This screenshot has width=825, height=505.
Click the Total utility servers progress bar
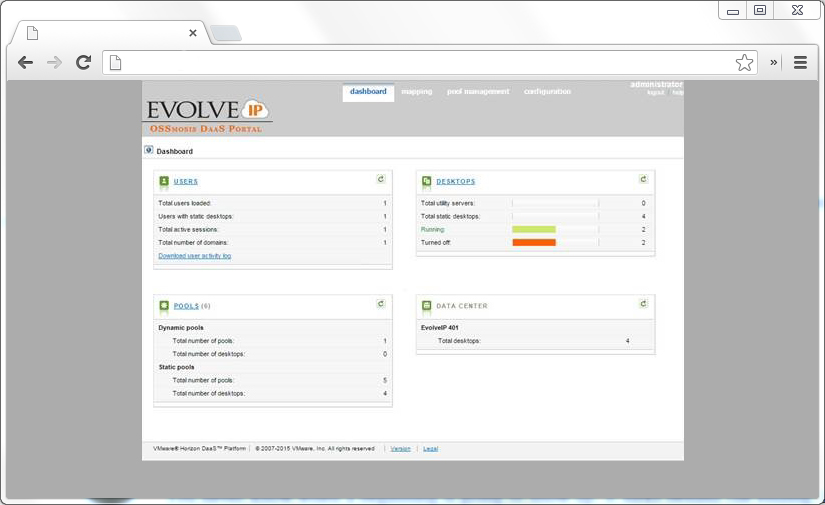(x=555, y=203)
